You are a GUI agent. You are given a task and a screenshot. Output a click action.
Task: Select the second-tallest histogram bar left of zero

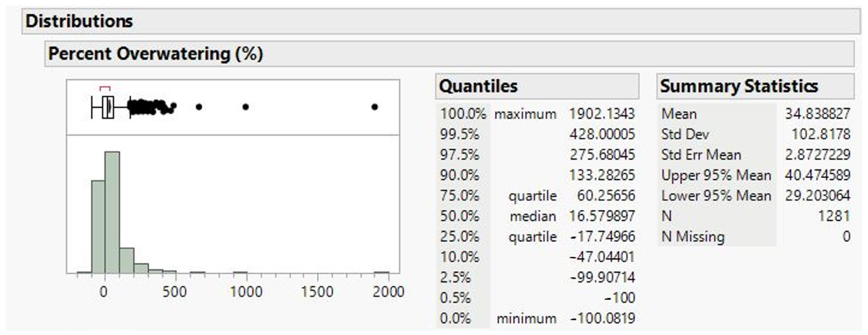click(98, 227)
